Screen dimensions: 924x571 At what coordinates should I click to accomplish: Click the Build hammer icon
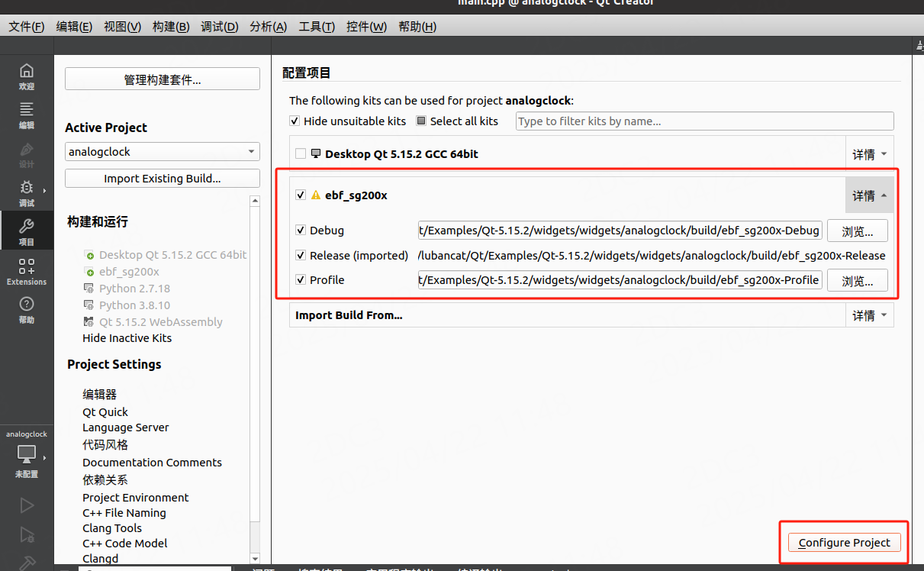tap(27, 563)
